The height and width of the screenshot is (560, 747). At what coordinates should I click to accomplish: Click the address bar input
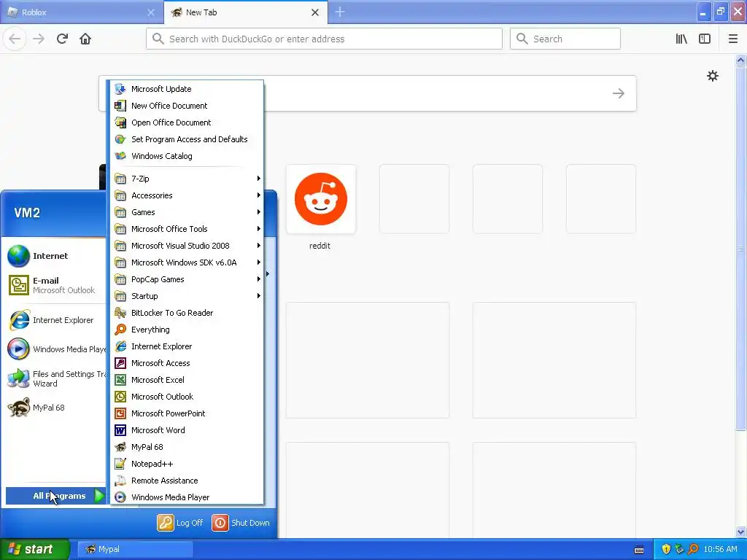(x=324, y=39)
